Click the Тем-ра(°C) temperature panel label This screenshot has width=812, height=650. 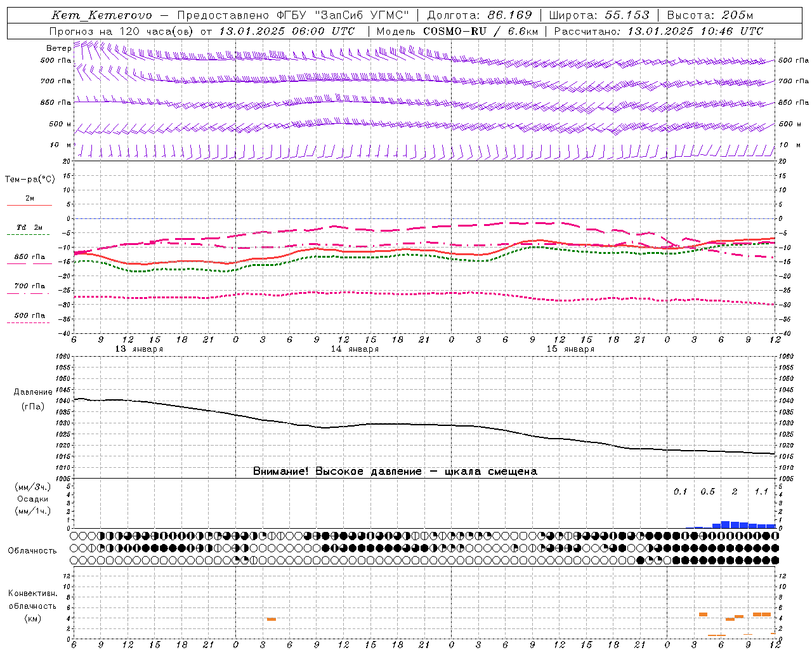click(30, 180)
